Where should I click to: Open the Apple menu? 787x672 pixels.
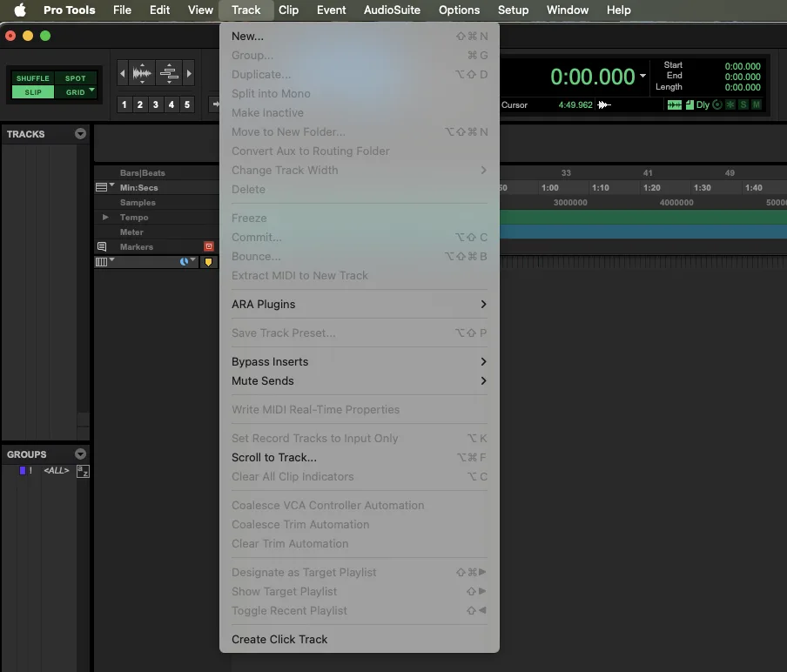pyautogui.click(x=20, y=10)
